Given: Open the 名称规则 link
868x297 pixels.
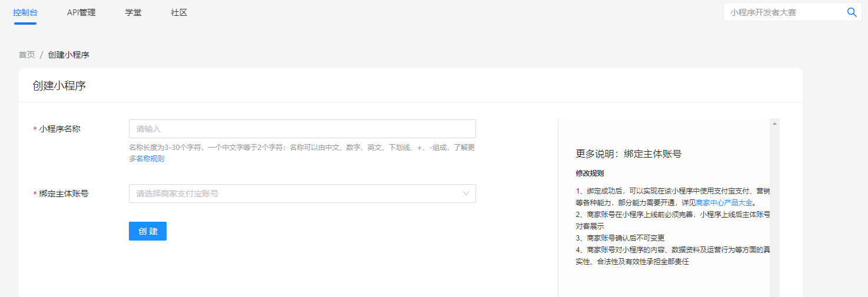Looking at the screenshot, I should click(x=150, y=159).
